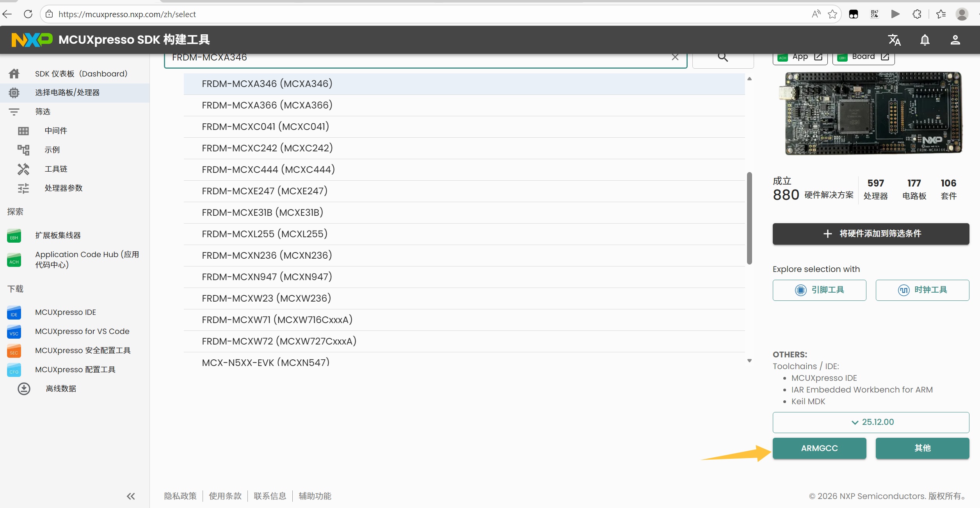Select FRDM-MCXL255 (MCXL255) board
The width and height of the screenshot is (980, 508).
[464, 234]
